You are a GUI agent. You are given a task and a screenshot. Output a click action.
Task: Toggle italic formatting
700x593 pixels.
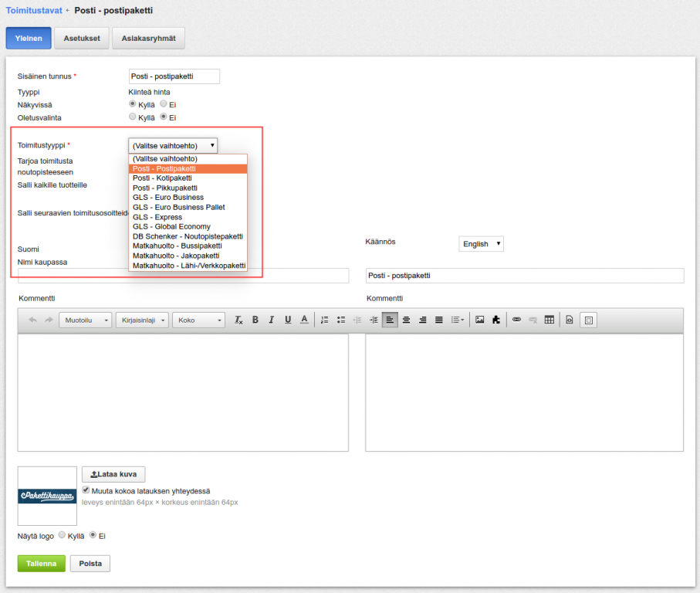tap(272, 320)
